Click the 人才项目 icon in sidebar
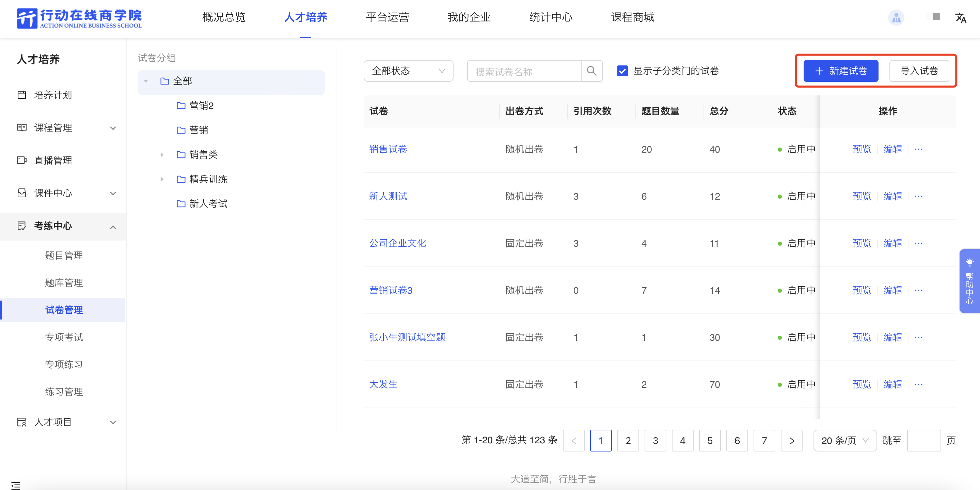Image resolution: width=980 pixels, height=490 pixels. tap(22, 422)
